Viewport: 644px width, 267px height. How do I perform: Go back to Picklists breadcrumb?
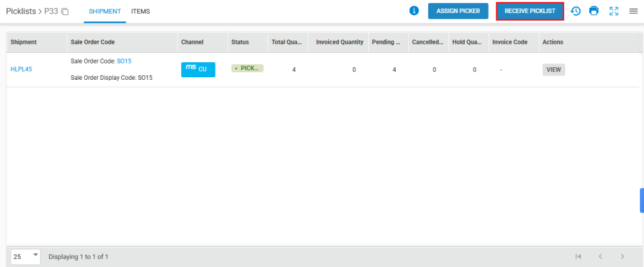coord(21,11)
